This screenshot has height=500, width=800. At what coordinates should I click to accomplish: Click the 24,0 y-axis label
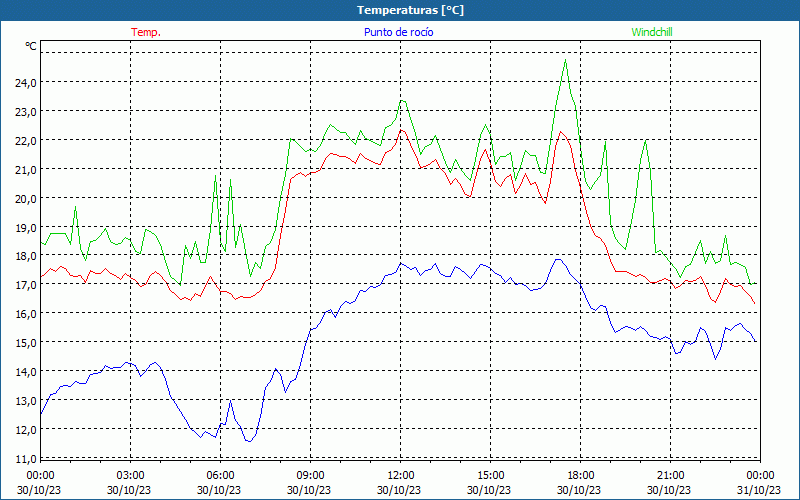pos(26,83)
